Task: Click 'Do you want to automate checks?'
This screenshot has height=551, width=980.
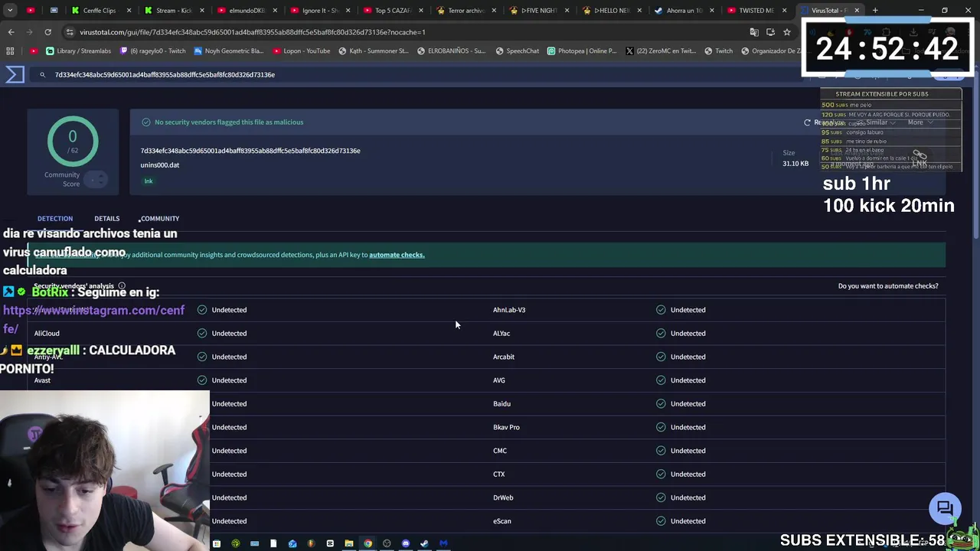Action: tap(887, 285)
